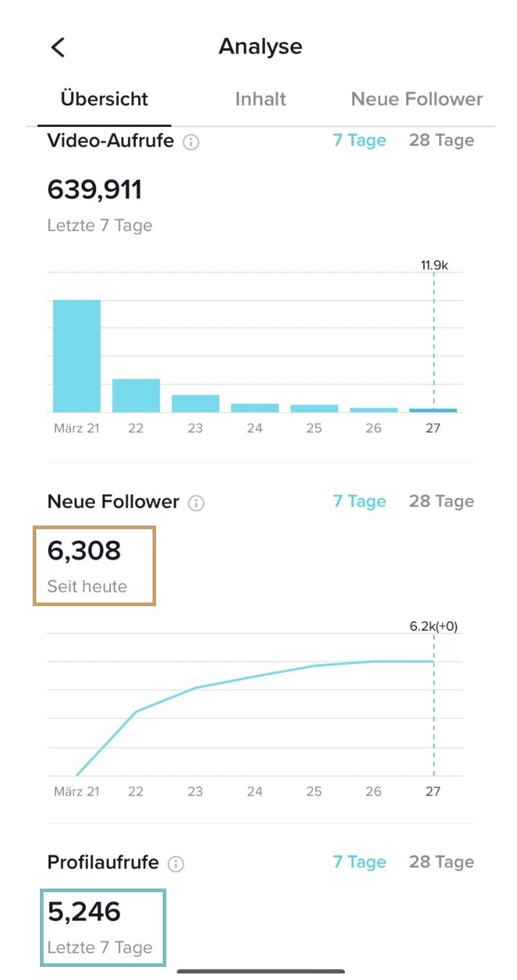Open the Inhalt tab

pos(261,99)
